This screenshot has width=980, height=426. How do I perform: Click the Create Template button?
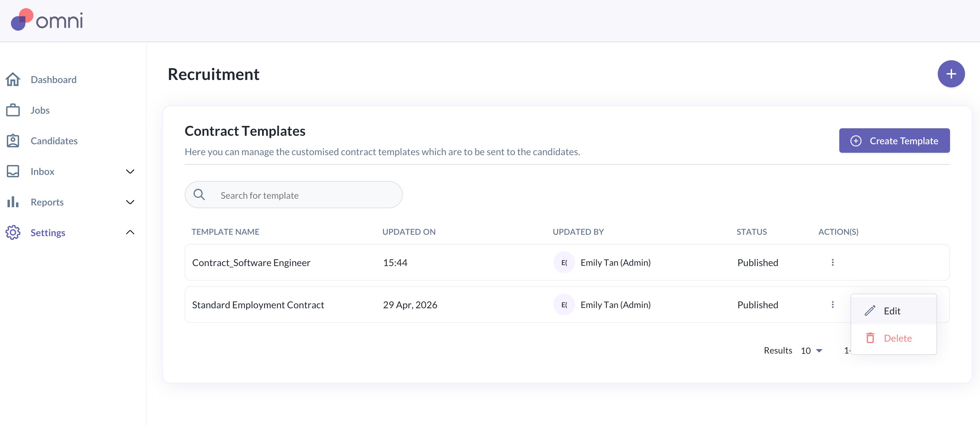(x=894, y=141)
